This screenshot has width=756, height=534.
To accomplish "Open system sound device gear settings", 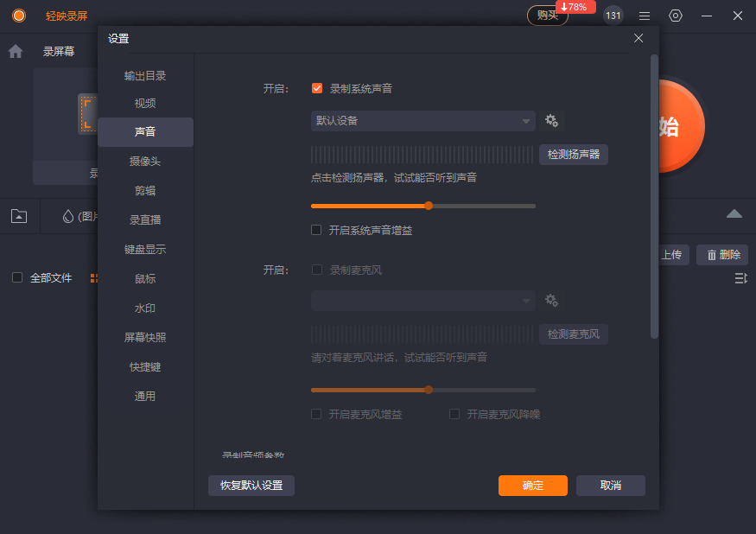I will [551, 121].
